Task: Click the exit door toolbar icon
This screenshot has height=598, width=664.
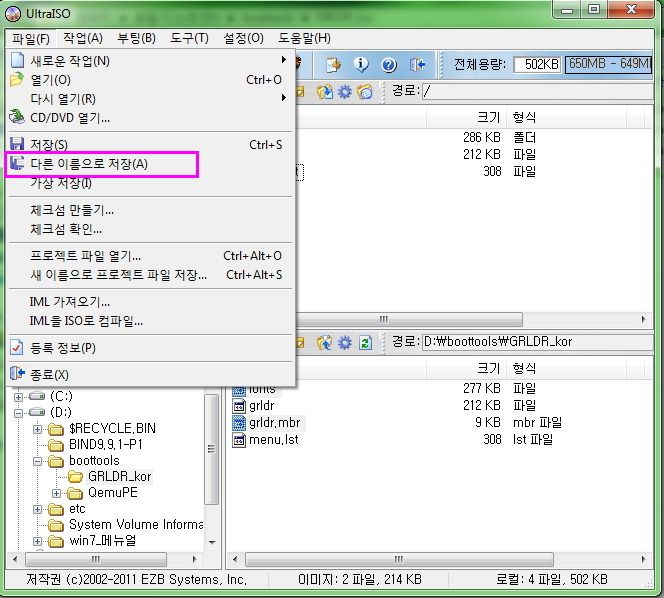Action: pyautogui.click(x=417, y=65)
